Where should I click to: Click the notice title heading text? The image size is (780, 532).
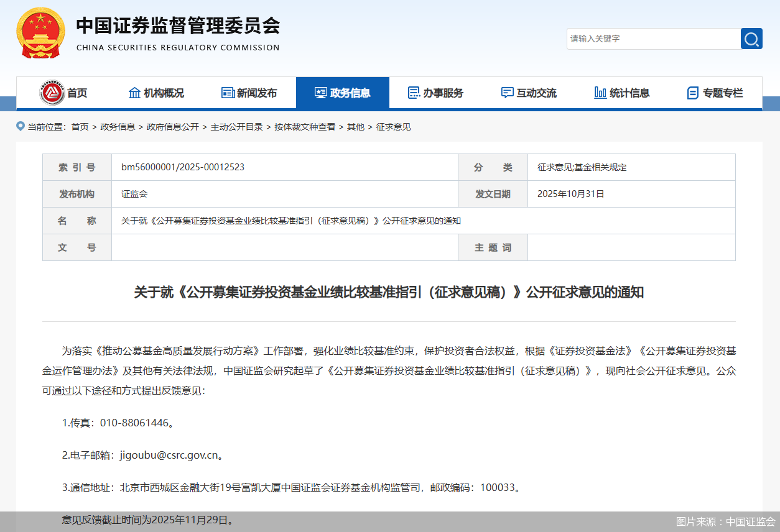click(x=390, y=292)
